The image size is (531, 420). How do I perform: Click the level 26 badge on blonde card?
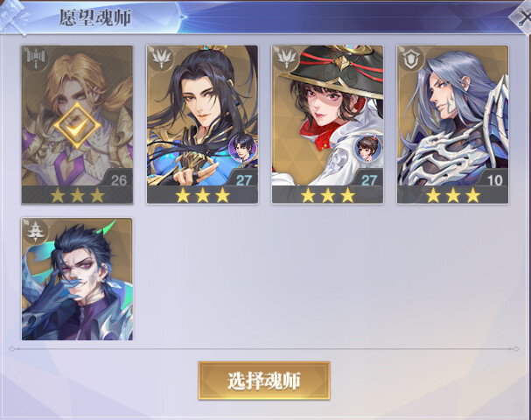click(118, 180)
